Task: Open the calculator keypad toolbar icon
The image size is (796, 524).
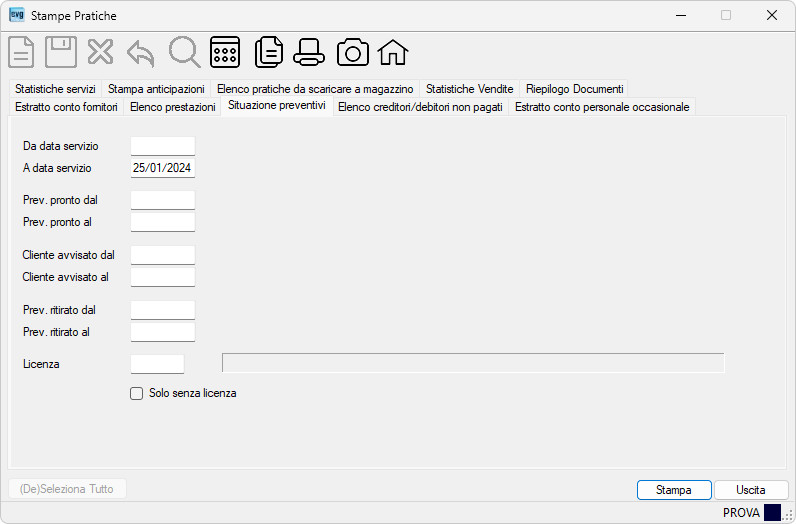Action: (x=225, y=52)
